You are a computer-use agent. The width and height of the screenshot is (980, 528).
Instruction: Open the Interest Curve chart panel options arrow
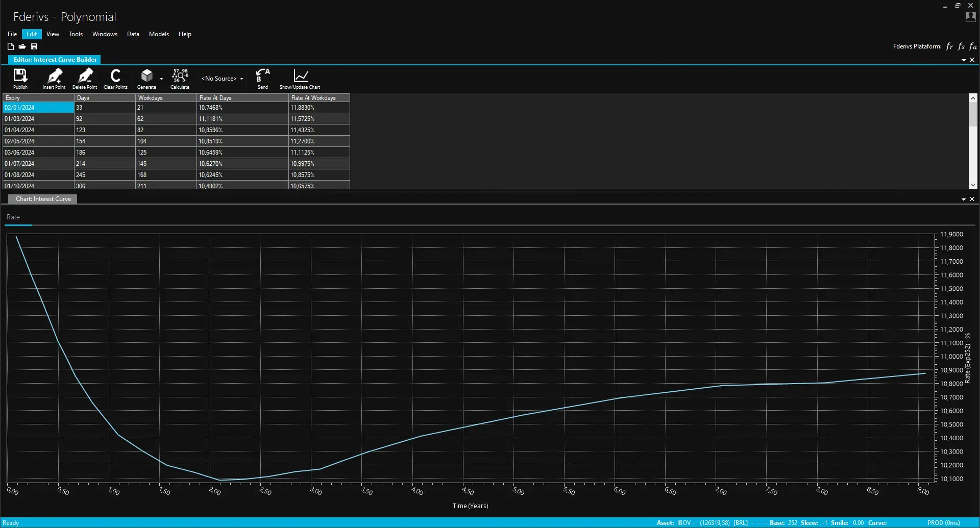pos(963,199)
